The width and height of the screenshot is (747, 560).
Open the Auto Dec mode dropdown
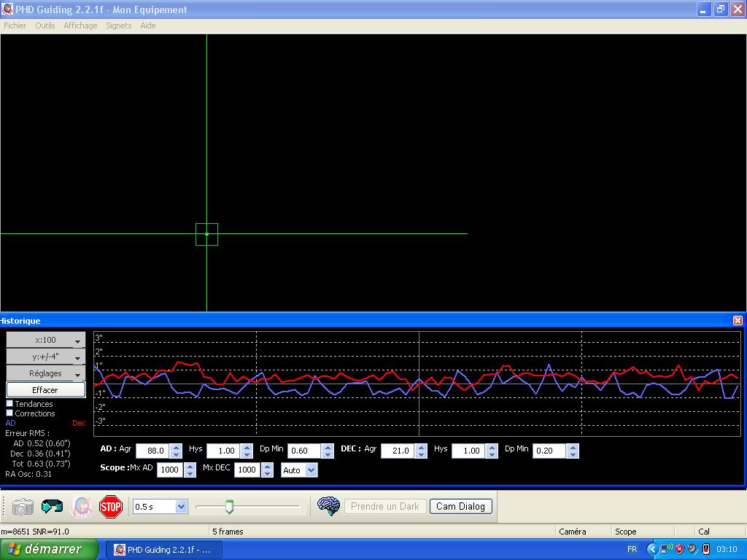299,470
